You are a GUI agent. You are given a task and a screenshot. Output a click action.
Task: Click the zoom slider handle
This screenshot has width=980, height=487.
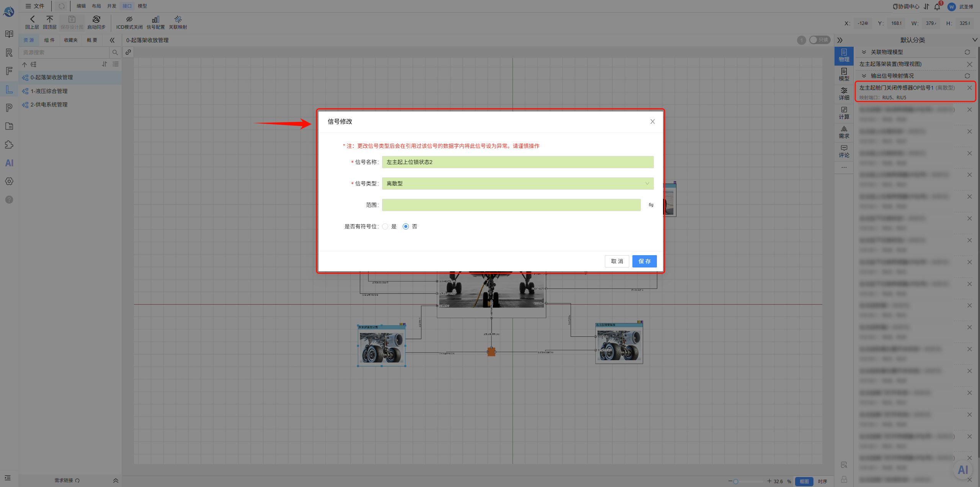point(735,481)
